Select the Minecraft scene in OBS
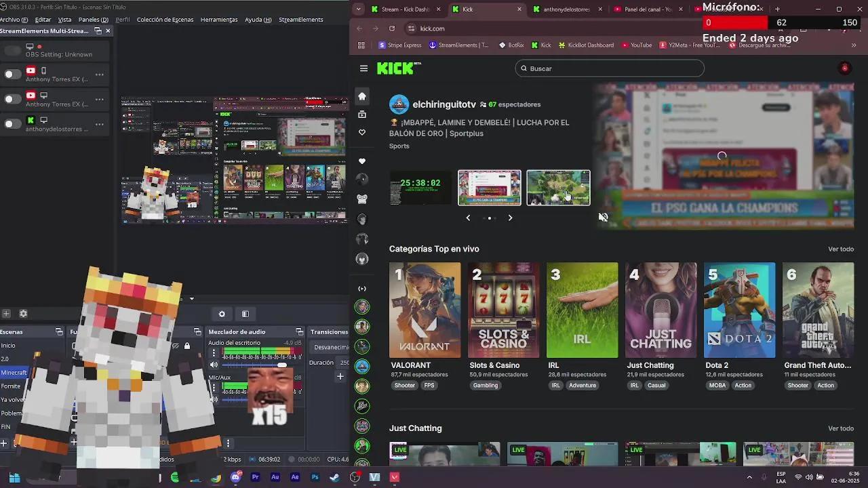Screen dimensions: 868x488 [x=14, y=373]
